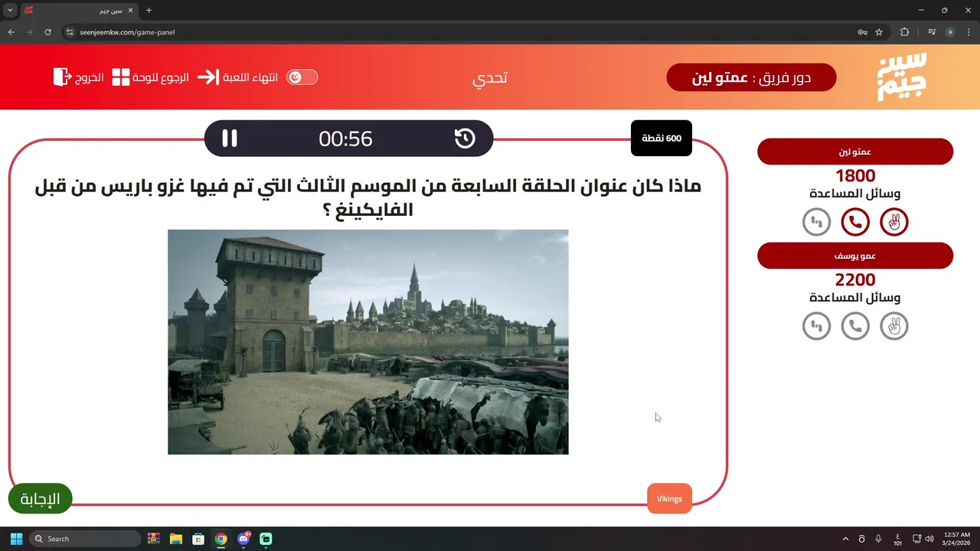This screenshot has height=551, width=980.
Task: Open the Chrome three-dot menu
Action: tap(968, 32)
